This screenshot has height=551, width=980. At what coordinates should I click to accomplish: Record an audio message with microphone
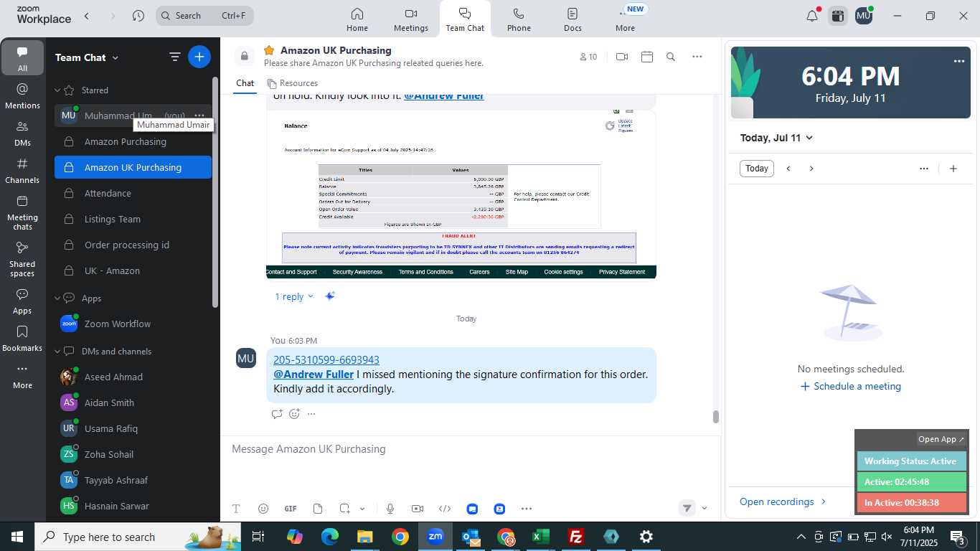[390, 509]
